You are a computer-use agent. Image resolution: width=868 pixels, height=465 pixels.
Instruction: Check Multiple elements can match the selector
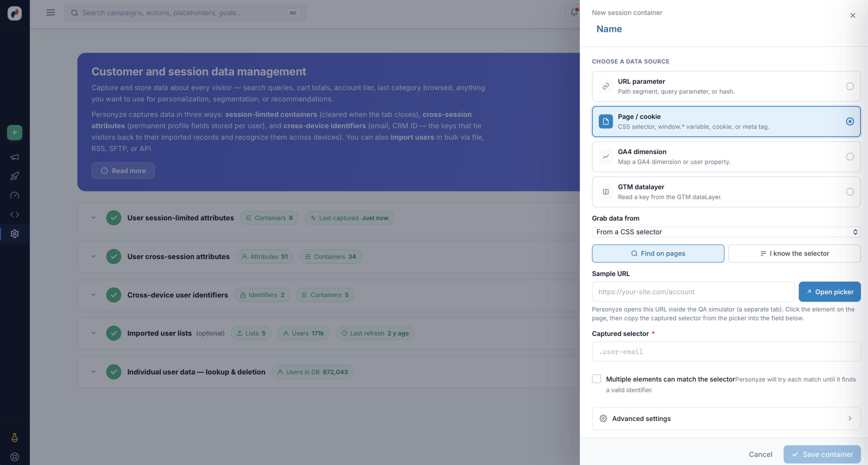(596, 379)
